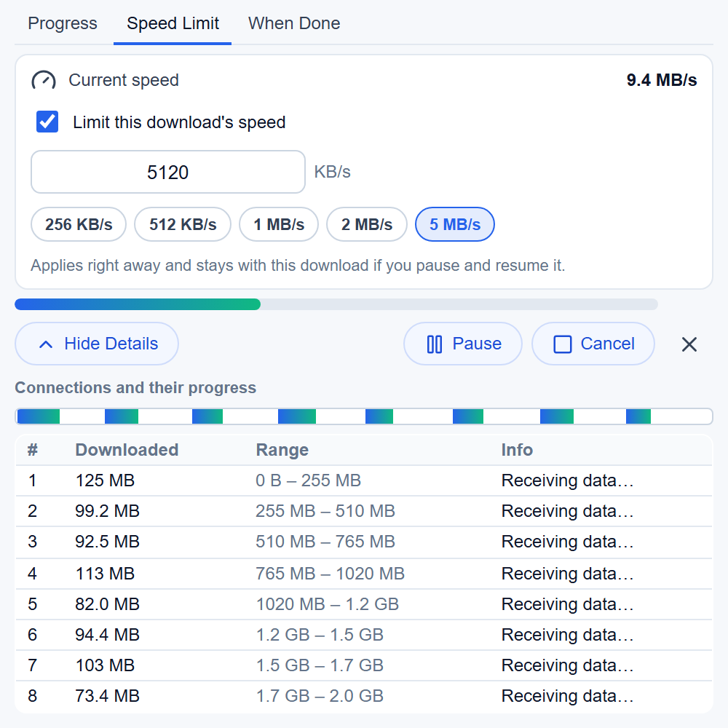
Task: Click the Range column header
Action: 282,449
